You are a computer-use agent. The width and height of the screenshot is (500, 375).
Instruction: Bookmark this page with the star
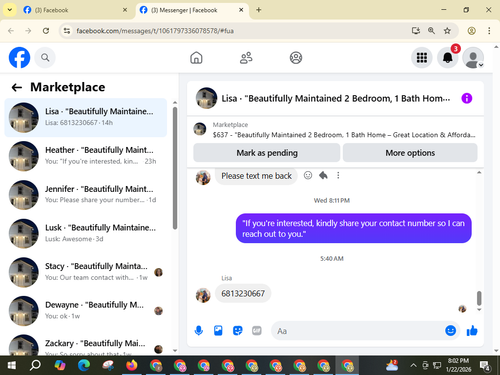click(447, 31)
